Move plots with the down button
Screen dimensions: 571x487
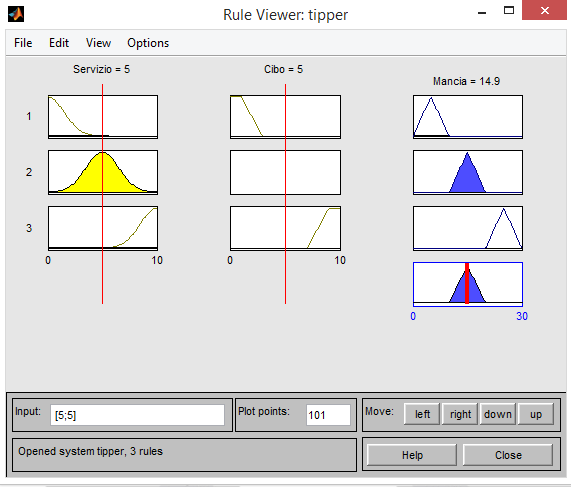(498, 414)
